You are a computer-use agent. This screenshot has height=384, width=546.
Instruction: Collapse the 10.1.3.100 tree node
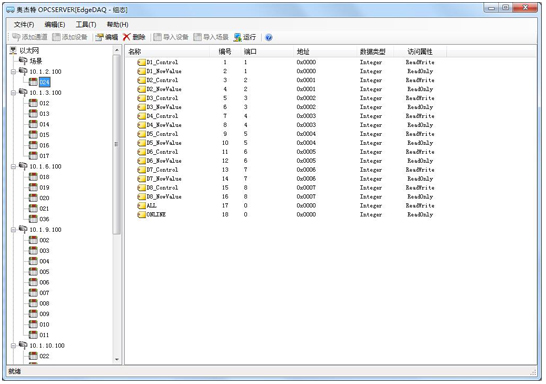tap(13, 93)
